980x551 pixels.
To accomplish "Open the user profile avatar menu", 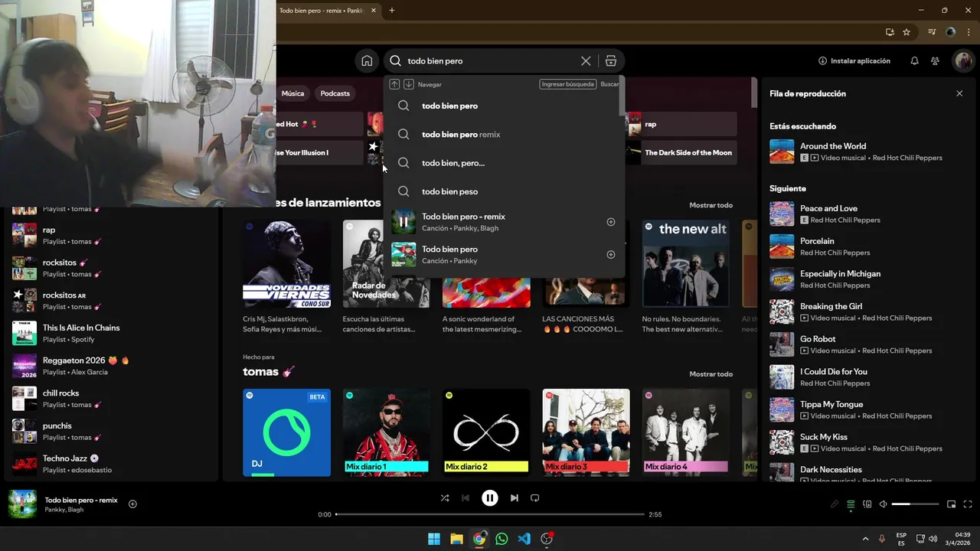I will 962,61.
